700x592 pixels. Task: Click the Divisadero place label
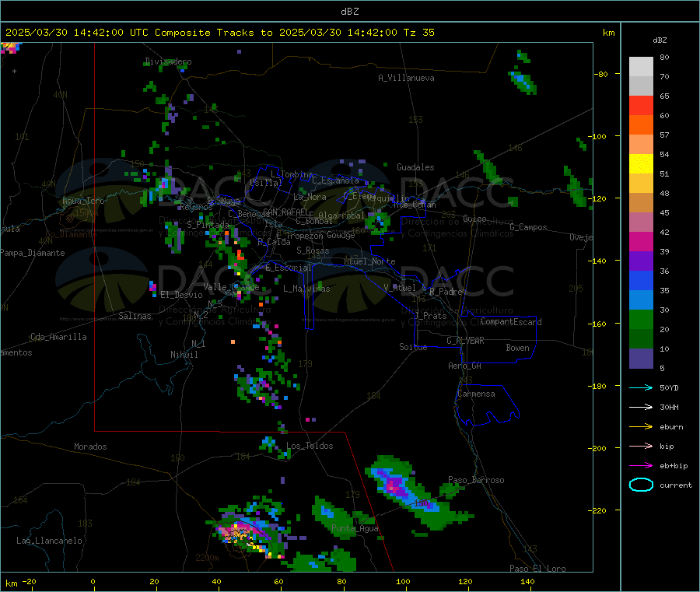tap(168, 61)
